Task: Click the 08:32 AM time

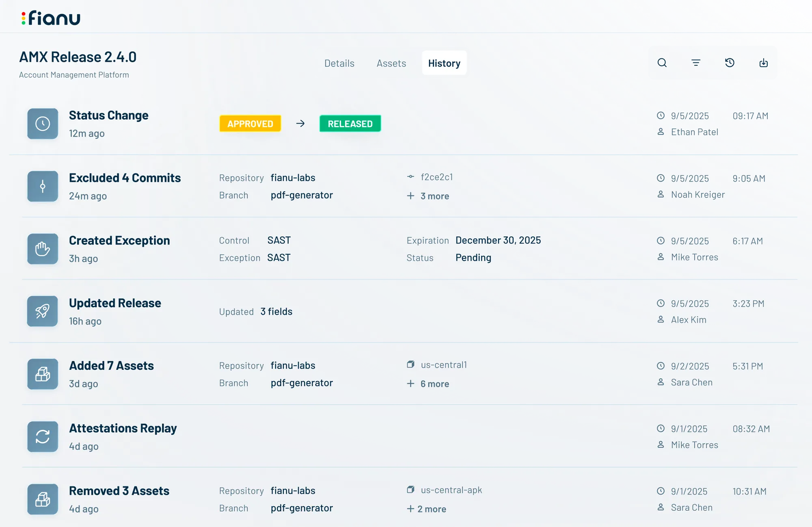Action: 751,429
